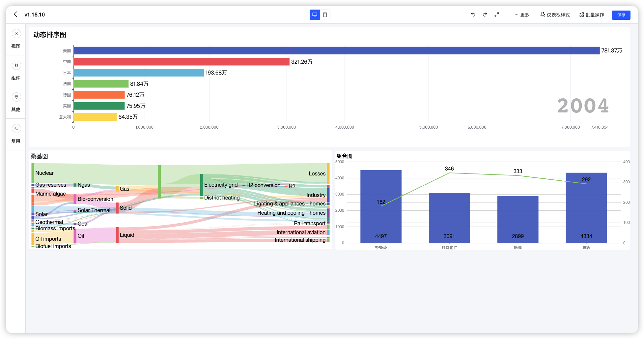Screen dimensions: 644x339
Task: Save the dashboard with 保存
Action: tap(621, 15)
